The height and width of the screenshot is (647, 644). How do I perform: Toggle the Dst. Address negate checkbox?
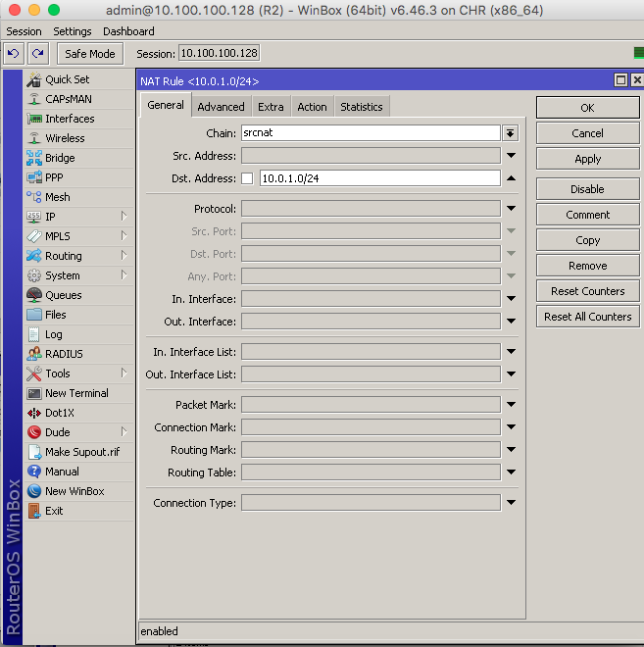tap(247, 178)
